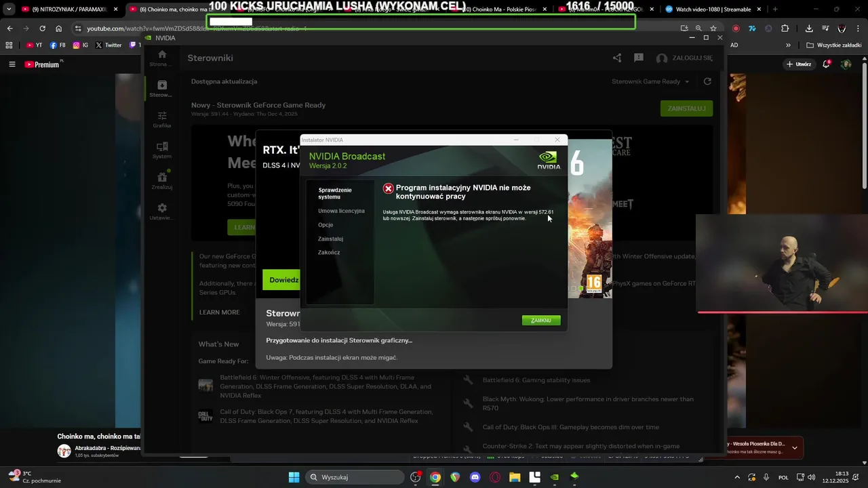Open the FB bookmark

click(x=58, y=45)
